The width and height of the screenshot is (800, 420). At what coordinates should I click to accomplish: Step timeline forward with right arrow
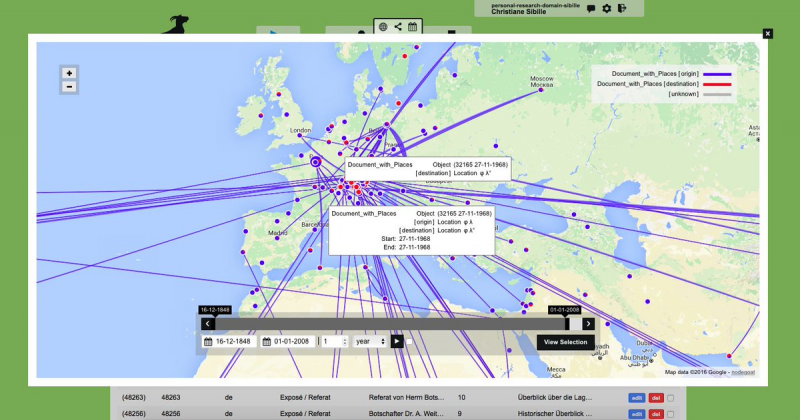[588, 324]
